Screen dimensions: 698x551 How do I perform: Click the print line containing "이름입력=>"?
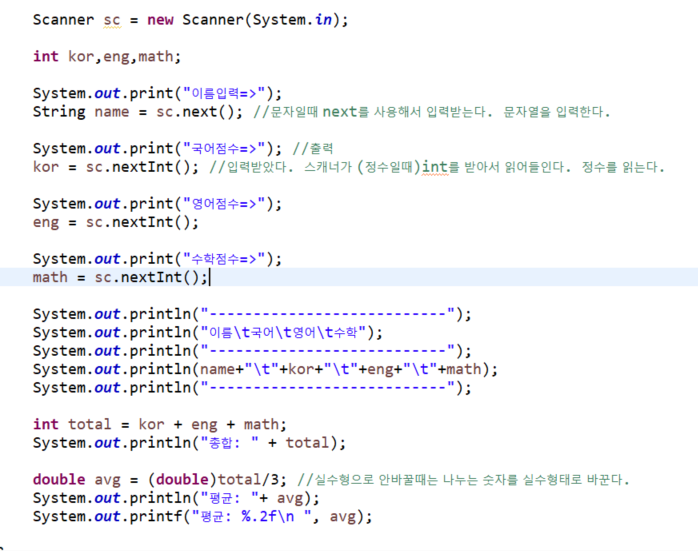pos(157,93)
